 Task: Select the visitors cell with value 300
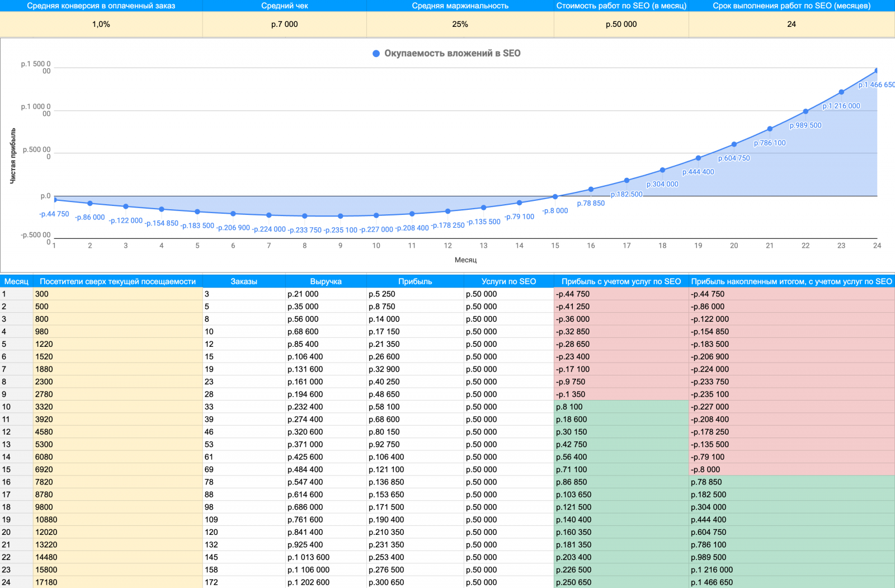(x=42, y=294)
